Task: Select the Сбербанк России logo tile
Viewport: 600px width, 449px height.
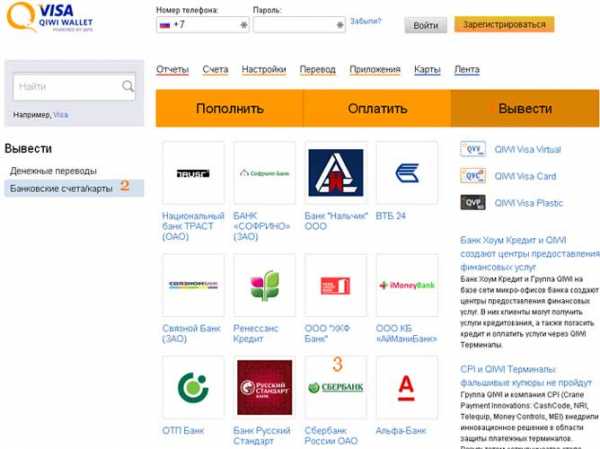Action: tap(336, 388)
